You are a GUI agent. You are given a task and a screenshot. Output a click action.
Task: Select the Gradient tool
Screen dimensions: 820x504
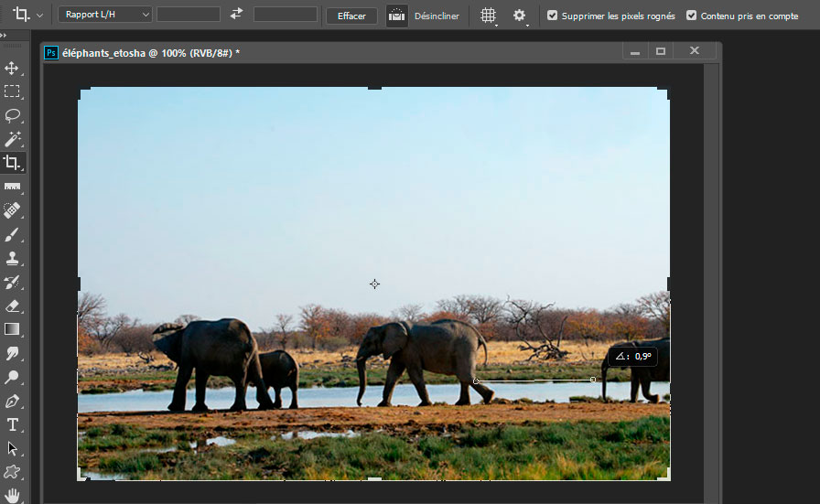[12, 329]
